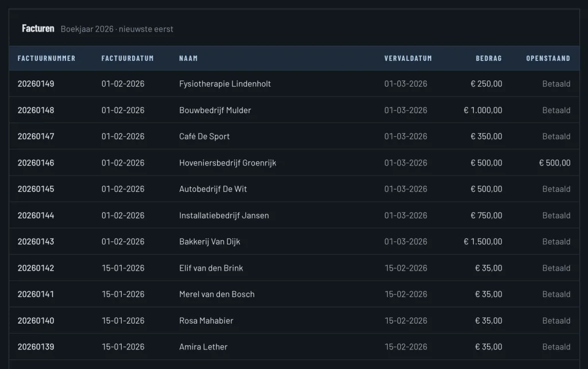Open invoice number 20260140
This screenshot has height=369, width=588.
coord(36,321)
